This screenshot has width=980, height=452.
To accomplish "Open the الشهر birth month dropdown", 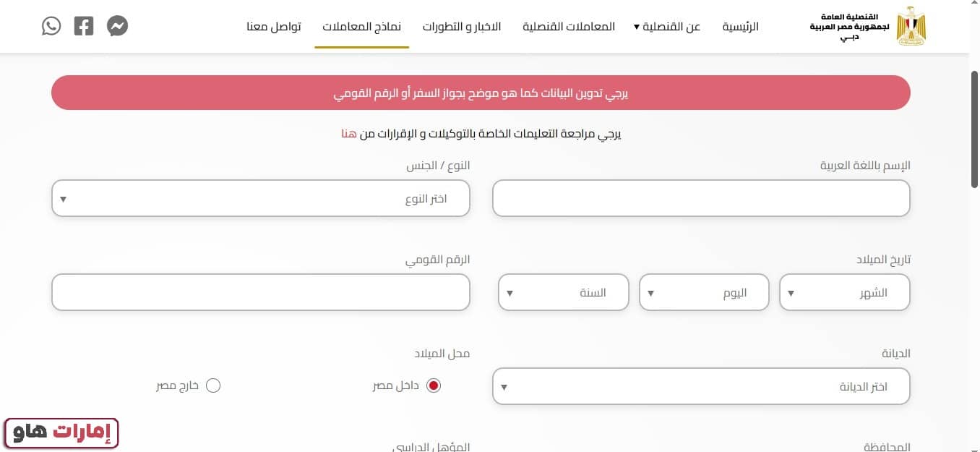I will pyautogui.click(x=844, y=292).
